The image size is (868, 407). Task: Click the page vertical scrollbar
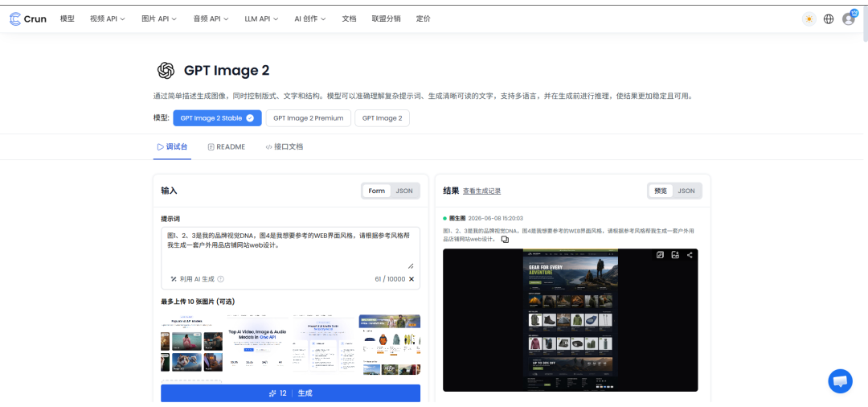coord(866,23)
